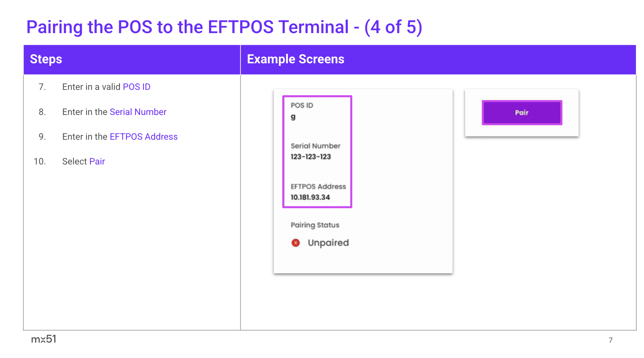Click the page number 7
The width and height of the screenshot is (644, 358).
[611, 340]
